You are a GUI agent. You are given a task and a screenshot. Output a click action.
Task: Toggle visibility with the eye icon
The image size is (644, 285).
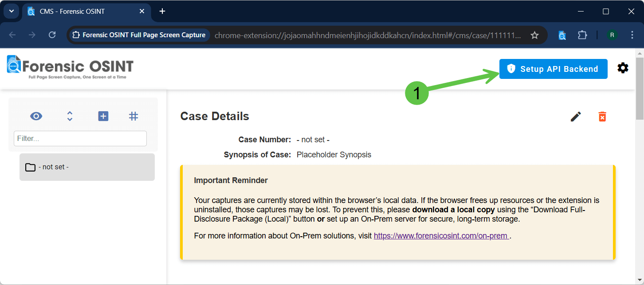36,116
